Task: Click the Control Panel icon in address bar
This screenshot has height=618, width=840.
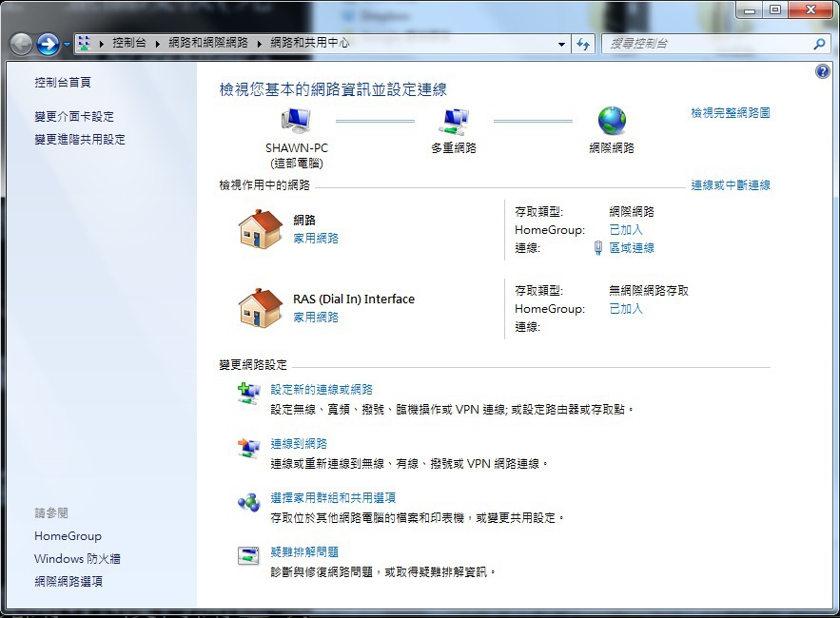Action: (84, 44)
